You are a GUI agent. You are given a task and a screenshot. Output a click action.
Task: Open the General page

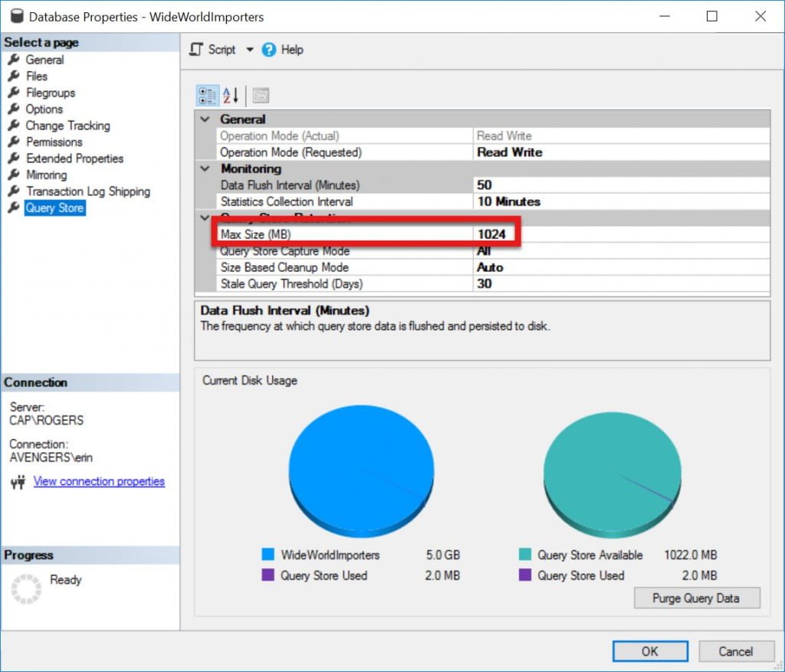click(44, 60)
